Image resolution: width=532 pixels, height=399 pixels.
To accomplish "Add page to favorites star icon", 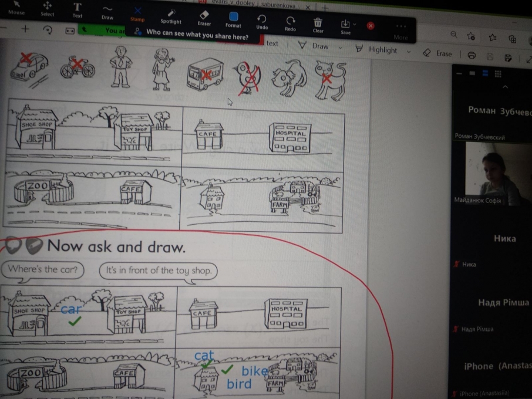I will pos(471,36).
